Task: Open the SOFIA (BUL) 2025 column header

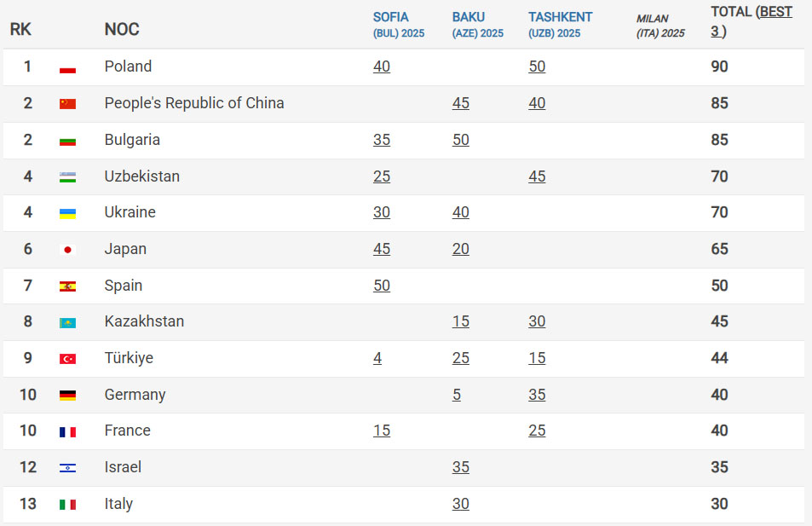Action: click(398, 25)
